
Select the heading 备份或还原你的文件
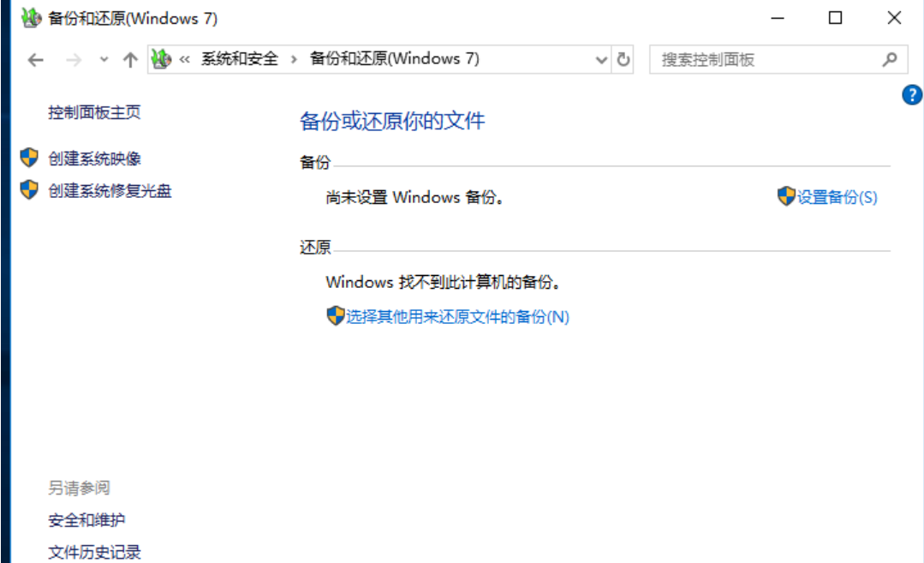pos(392,121)
